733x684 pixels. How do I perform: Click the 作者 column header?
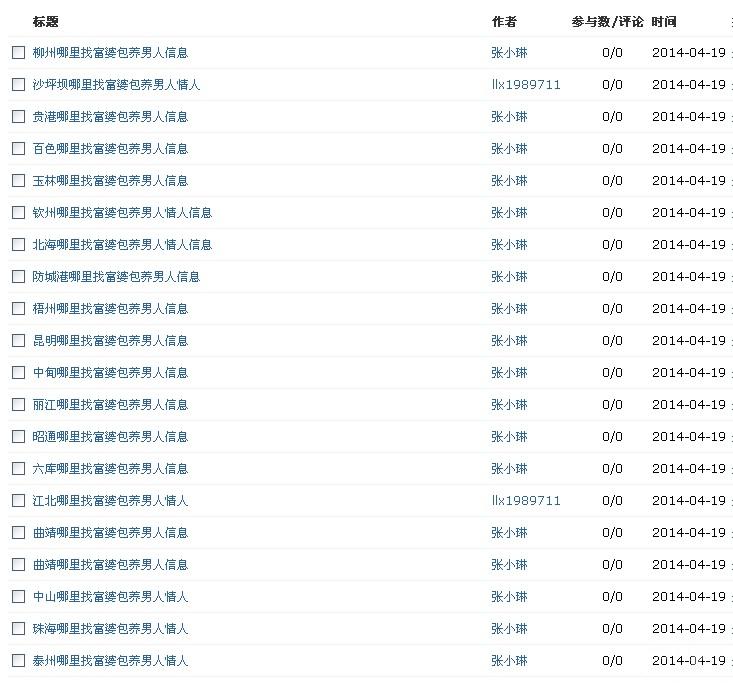(x=504, y=22)
